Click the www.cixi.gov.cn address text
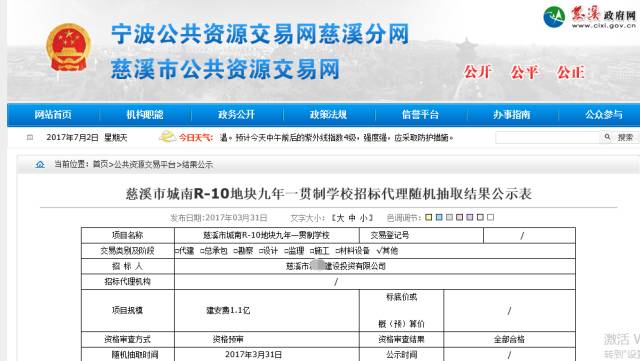 coord(604,25)
